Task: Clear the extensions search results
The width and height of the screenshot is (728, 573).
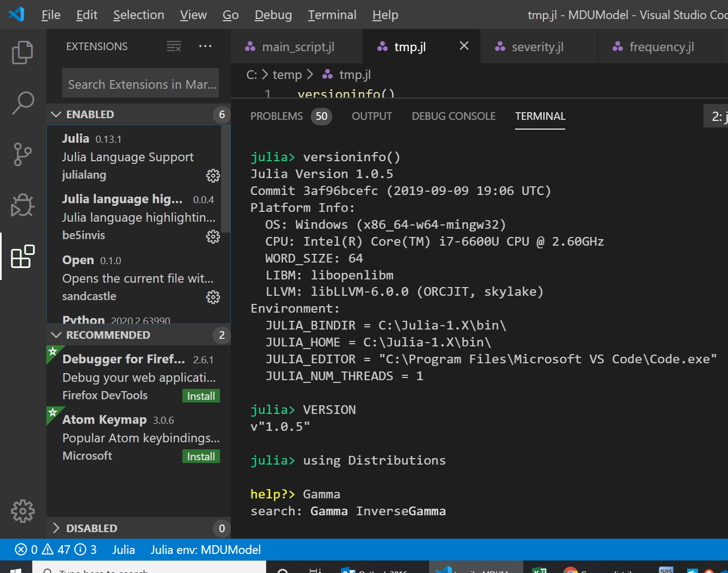Action: point(174,46)
